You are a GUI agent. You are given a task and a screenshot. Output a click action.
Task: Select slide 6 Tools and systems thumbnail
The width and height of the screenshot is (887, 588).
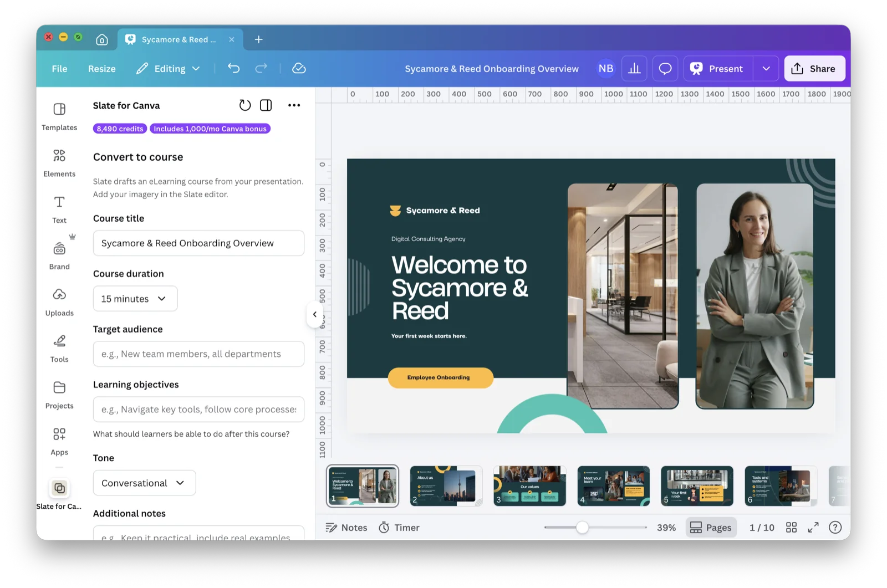781,486
